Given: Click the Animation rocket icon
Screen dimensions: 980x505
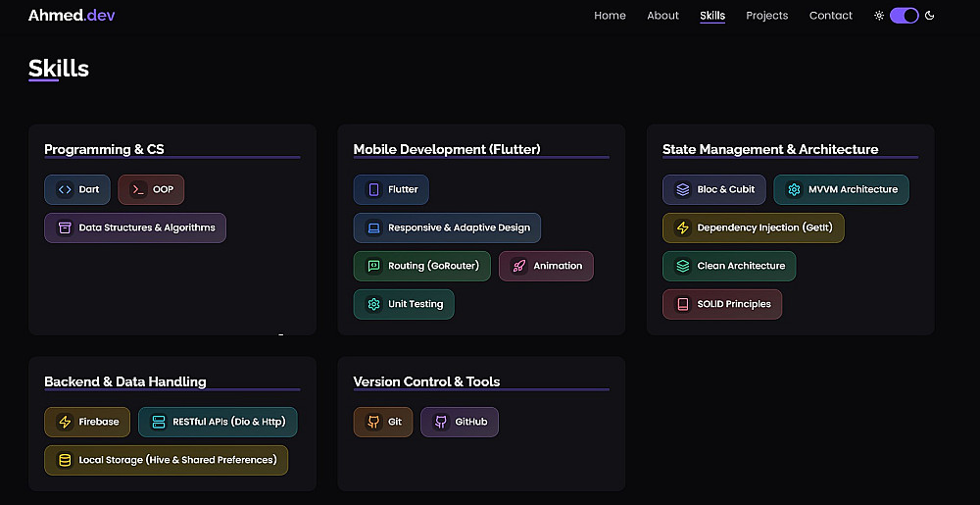Looking at the screenshot, I should click(518, 266).
